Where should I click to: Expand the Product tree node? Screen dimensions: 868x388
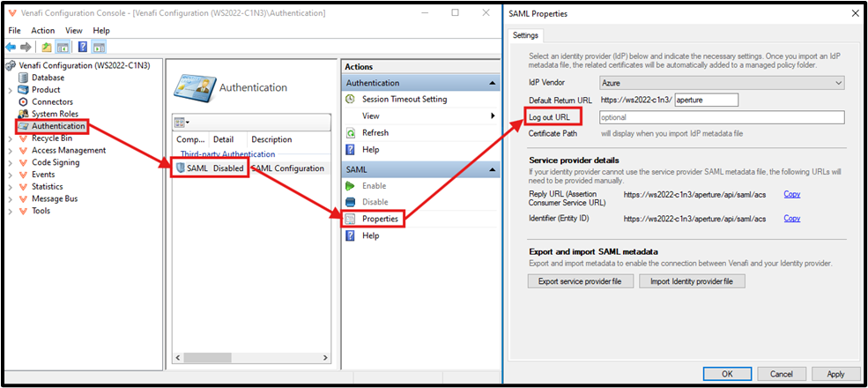[x=11, y=90]
